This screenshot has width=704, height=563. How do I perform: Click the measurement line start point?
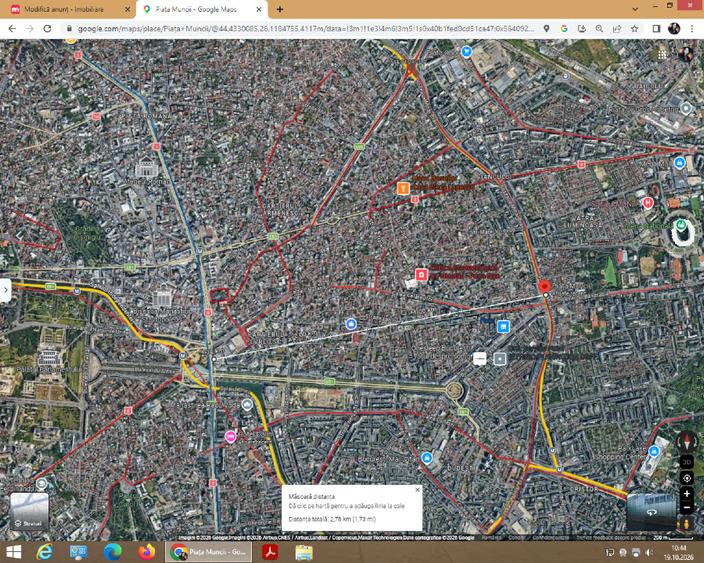pyautogui.click(x=215, y=359)
